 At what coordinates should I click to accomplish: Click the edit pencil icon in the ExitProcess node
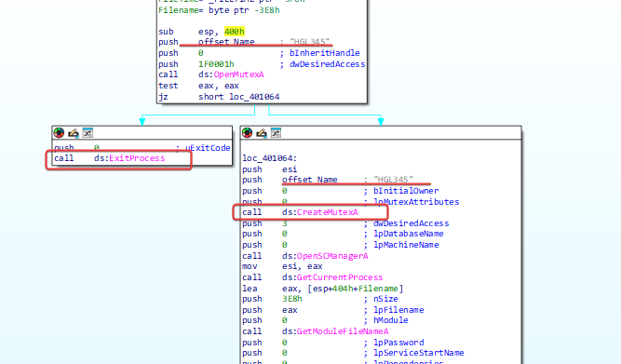tap(74, 133)
